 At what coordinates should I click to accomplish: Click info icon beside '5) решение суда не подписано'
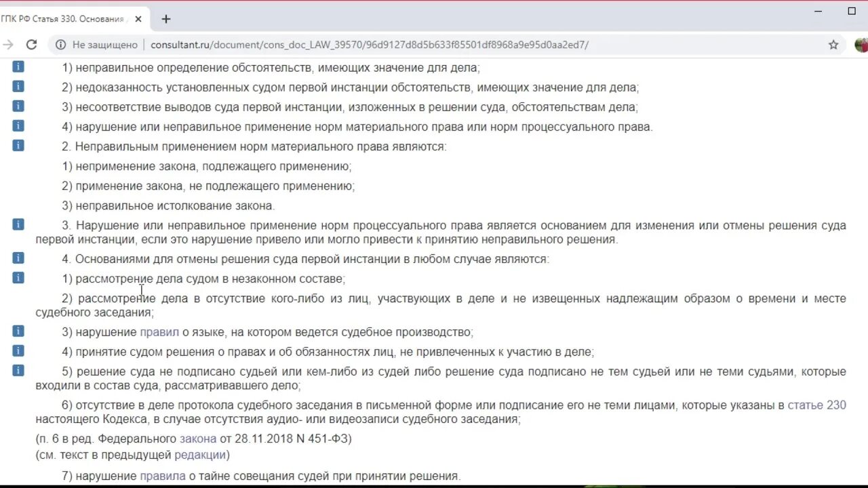coord(18,370)
